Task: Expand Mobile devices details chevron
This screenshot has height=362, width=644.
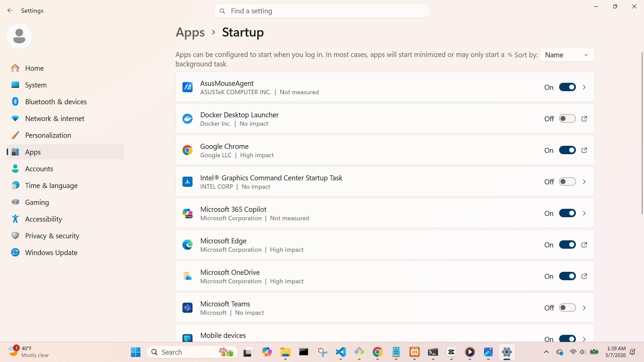Action: click(584, 339)
